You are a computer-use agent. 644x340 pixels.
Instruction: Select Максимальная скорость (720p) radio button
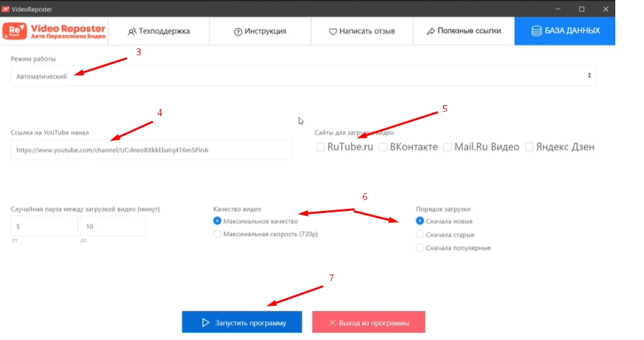point(217,233)
